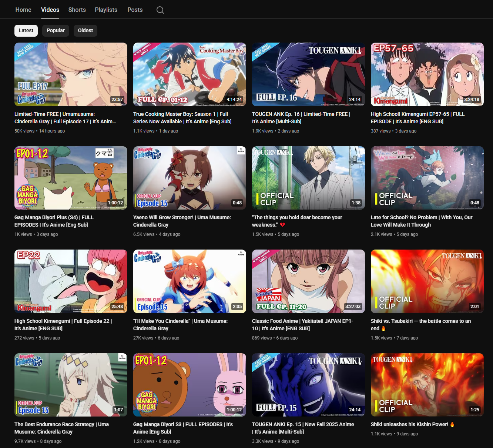Click the "50K views" text
Screen dimensions: 493x448
click(24, 131)
